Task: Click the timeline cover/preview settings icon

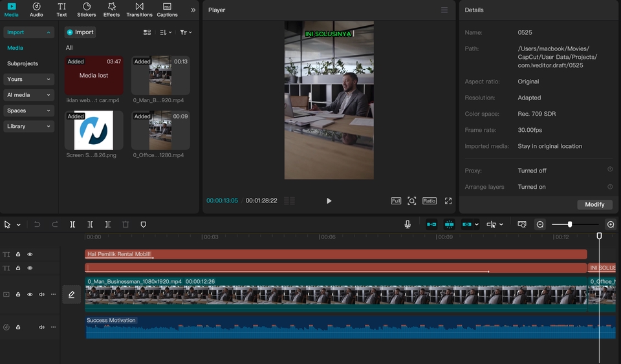Action: pos(522,224)
